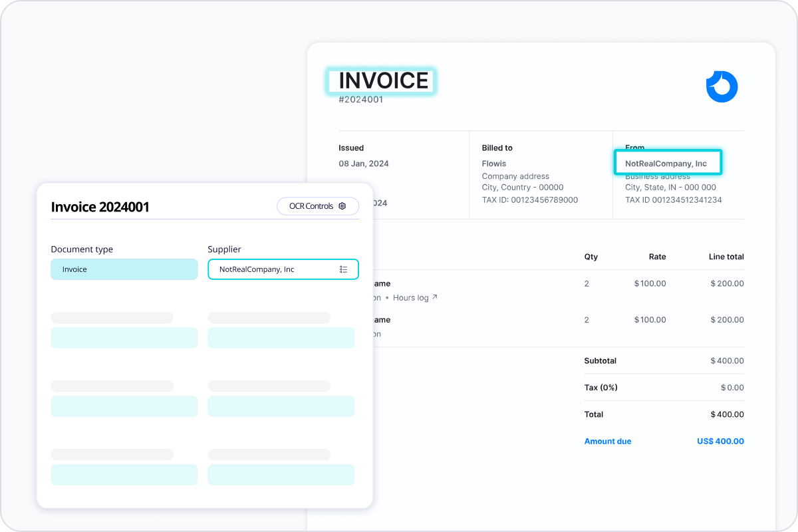798x532 pixels.
Task: Click the external-link arrow next to Hours log
Action: pos(434,297)
